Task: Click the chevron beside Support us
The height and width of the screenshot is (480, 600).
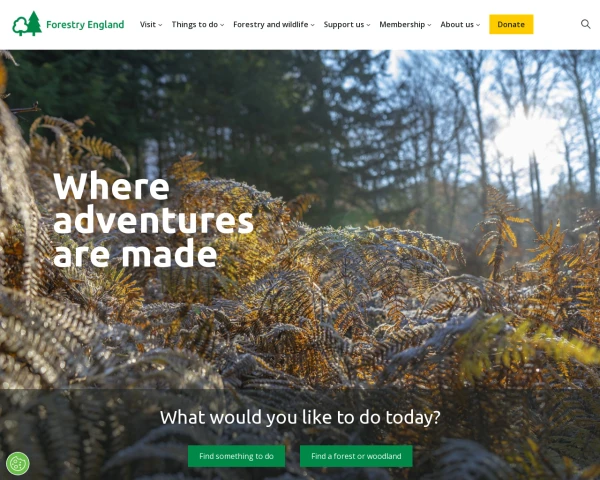Action: [x=368, y=25]
